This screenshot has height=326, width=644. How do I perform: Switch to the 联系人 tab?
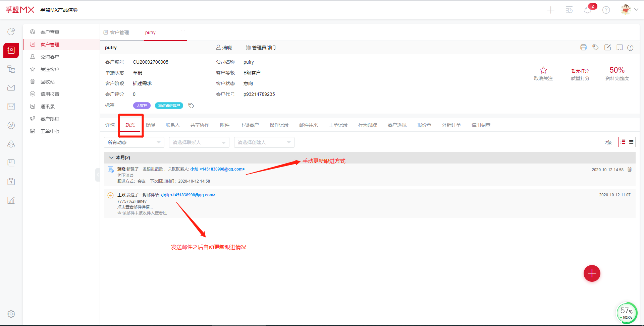pyautogui.click(x=172, y=125)
